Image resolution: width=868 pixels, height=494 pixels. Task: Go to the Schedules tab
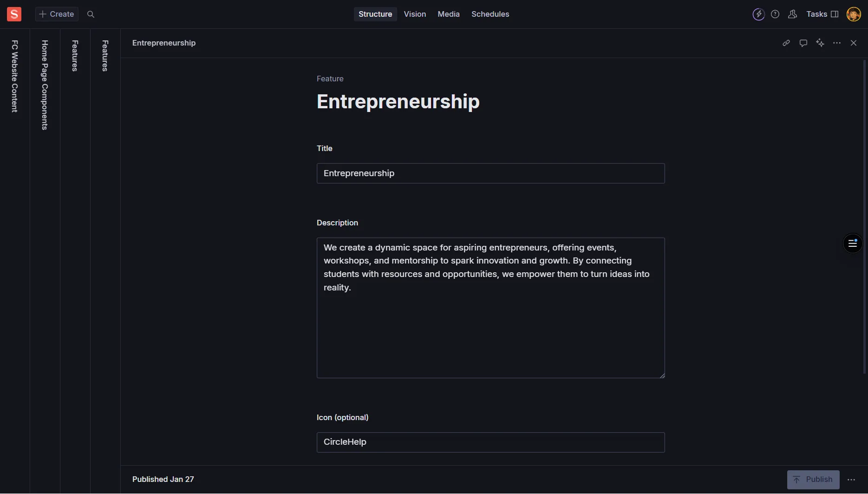[x=490, y=14]
